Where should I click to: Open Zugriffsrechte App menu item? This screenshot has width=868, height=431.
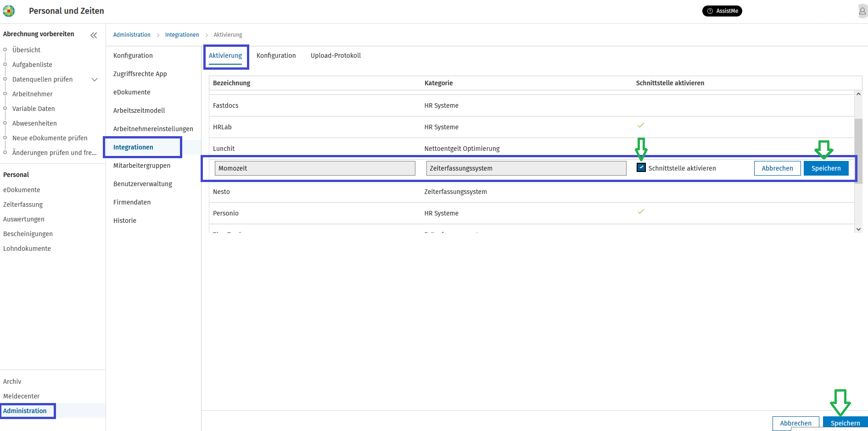point(140,74)
